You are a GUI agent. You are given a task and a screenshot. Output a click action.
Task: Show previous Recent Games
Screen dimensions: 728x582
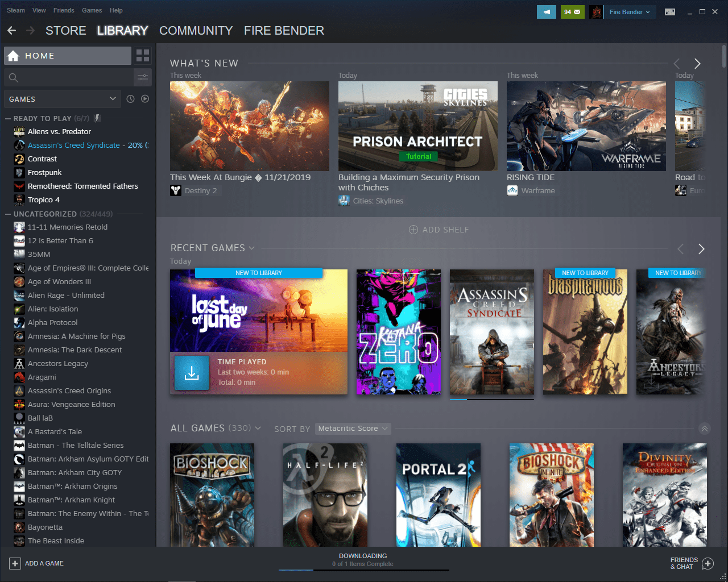(681, 249)
